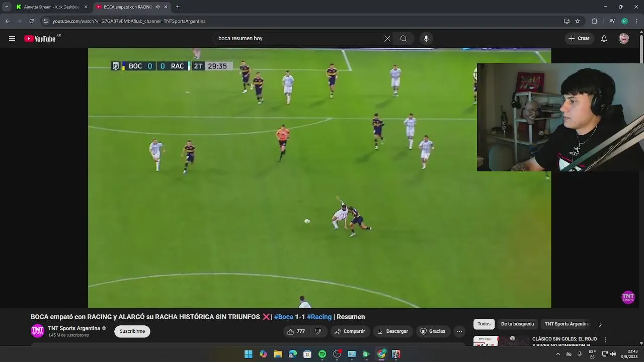644x362 pixels.
Task: Go to the YouTube home logo
Action: [x=40, y=39]
